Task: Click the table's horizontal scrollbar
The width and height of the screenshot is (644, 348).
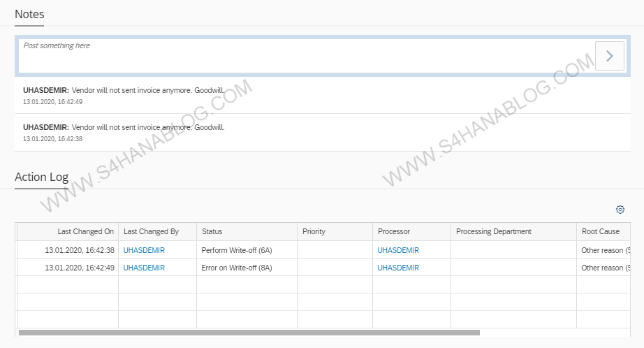Action: 249,333
